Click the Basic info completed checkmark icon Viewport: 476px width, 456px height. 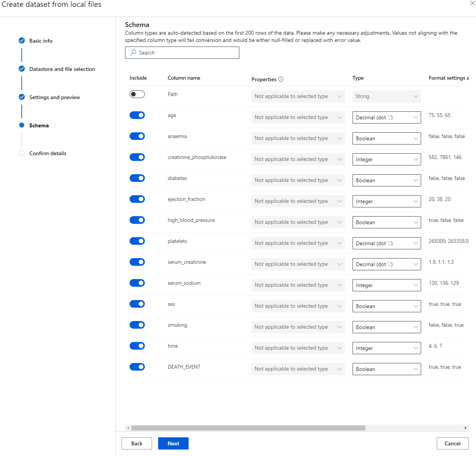point(22,40)
